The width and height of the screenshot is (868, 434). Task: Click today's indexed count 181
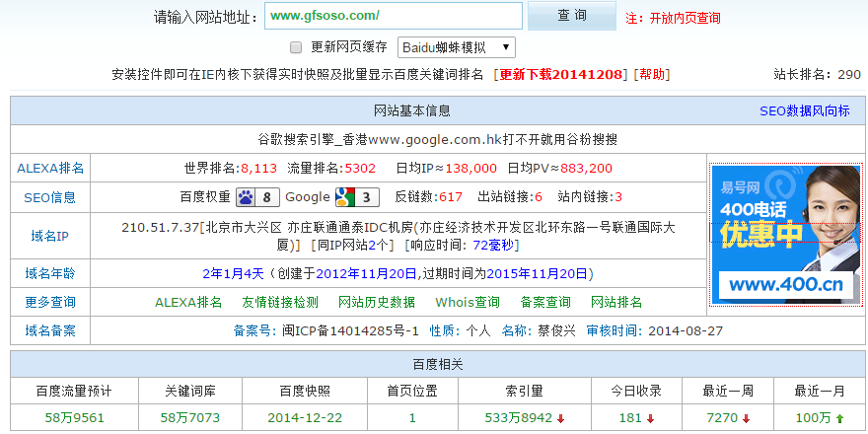pos(630,418)
